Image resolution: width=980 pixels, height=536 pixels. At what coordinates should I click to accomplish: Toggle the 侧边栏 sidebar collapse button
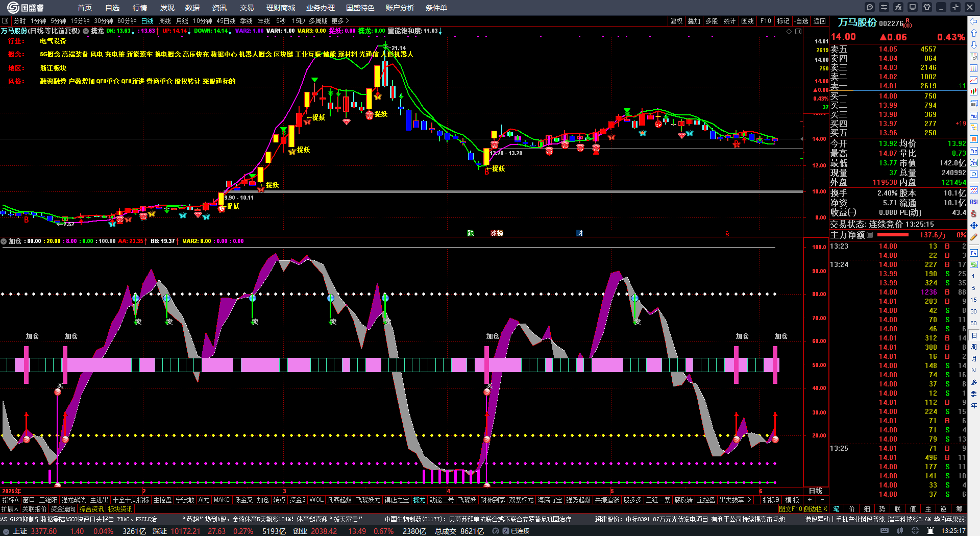click(x=816, y=509)
